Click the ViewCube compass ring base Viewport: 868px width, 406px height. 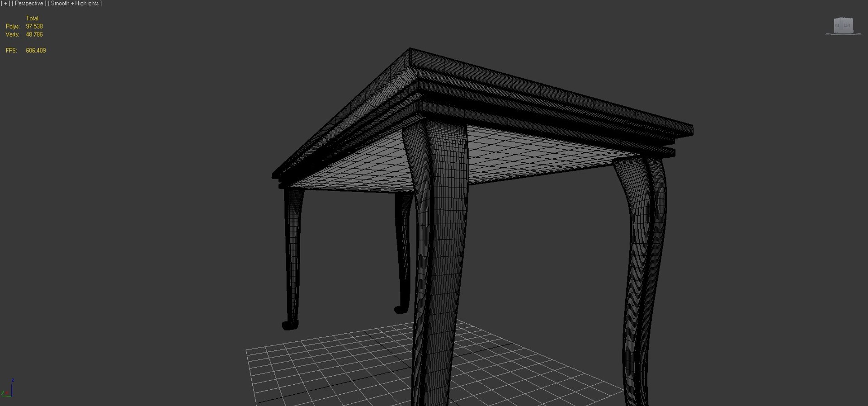coord(843,33)
